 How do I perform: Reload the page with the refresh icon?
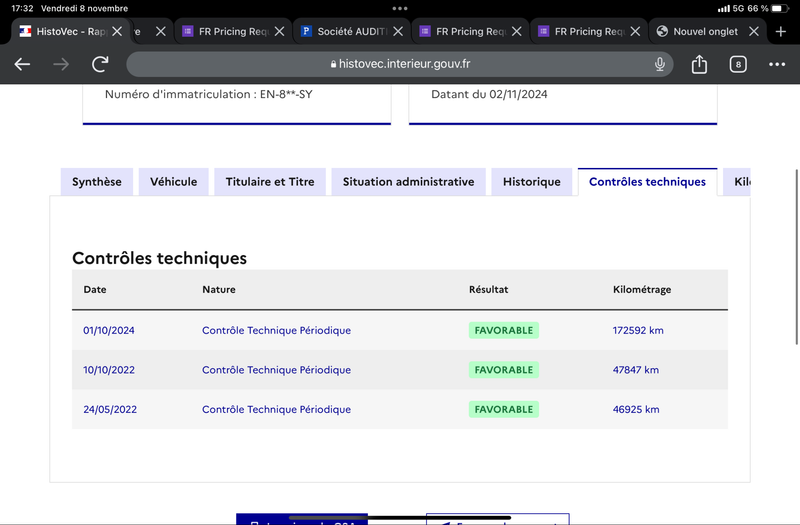click(100, 64)
